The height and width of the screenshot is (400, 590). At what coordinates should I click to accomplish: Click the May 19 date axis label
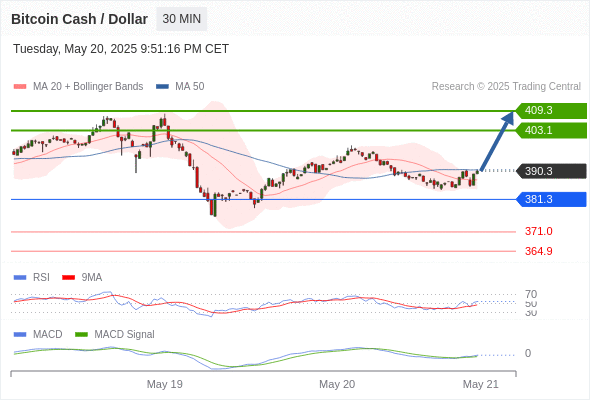point(164,384)
